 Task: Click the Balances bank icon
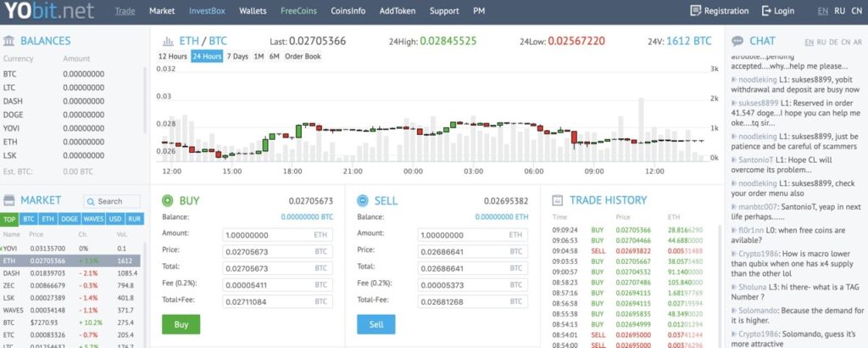[8, 41]
